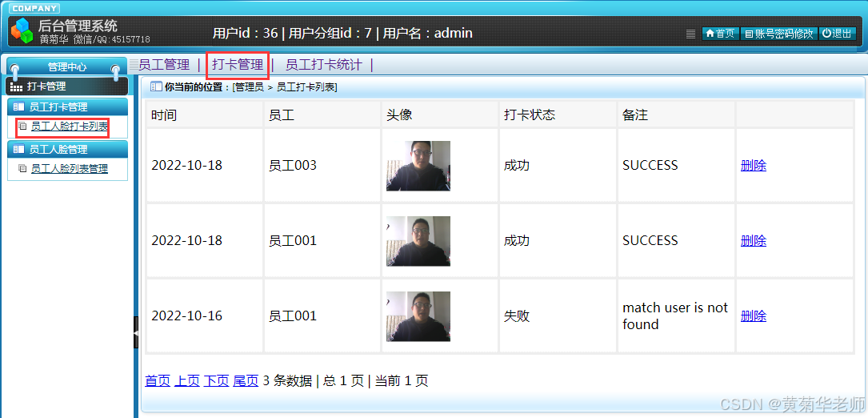
Task: Click breadcrumb icon before 你当前的位置
Action: tap(157, 86)
